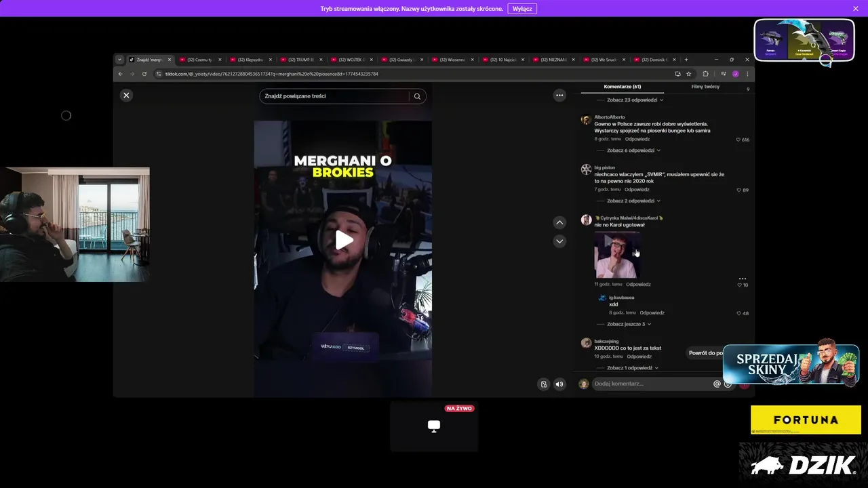Expand Zobacz 2 odpowiedzi
The width and height of the screenshot is (868, 488).
pyautogui.click(x=633, y=201)
